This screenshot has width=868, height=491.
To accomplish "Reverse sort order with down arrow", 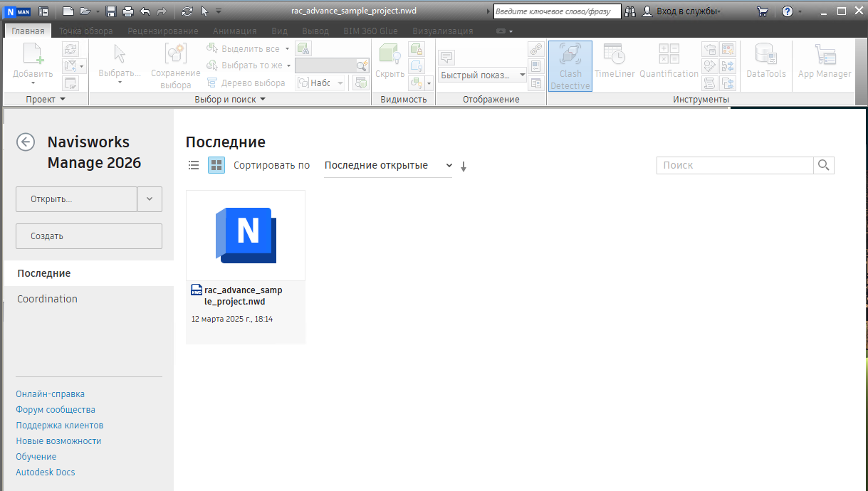I will 464,167.
